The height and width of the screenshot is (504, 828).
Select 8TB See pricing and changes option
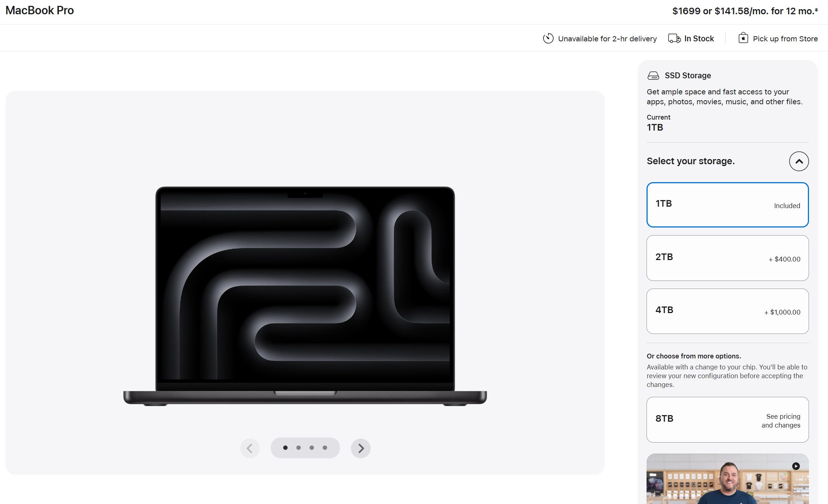[x=727, y=420]
